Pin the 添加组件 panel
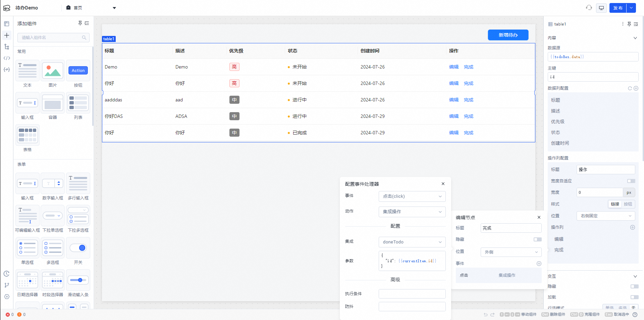 [x=80, y=23]
